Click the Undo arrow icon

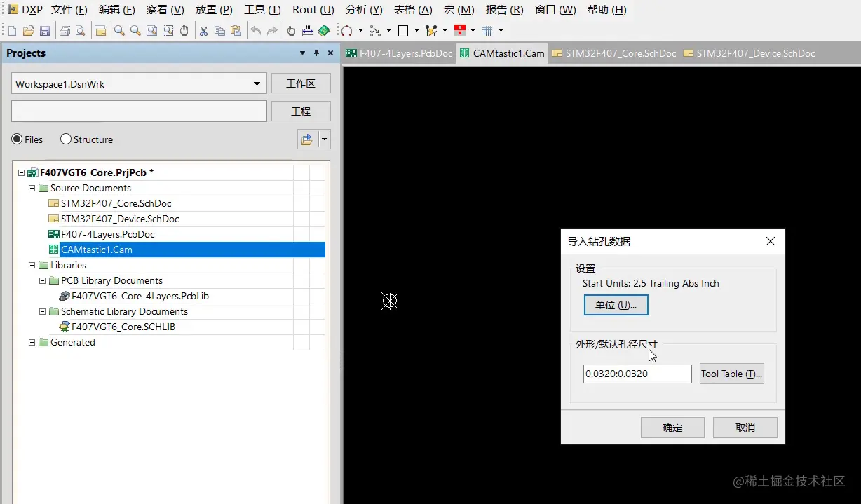point(256,31)
